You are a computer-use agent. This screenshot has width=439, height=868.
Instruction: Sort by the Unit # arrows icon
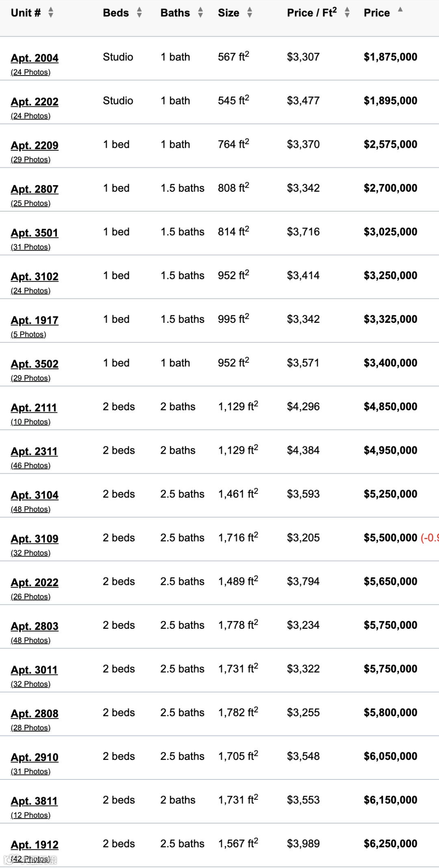[51, 13]
